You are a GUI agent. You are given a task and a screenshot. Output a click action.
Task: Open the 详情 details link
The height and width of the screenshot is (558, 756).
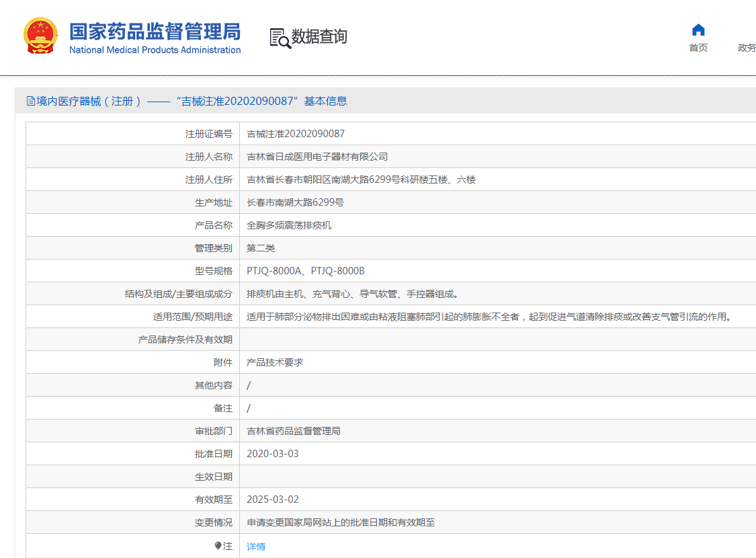coord(256,547)
